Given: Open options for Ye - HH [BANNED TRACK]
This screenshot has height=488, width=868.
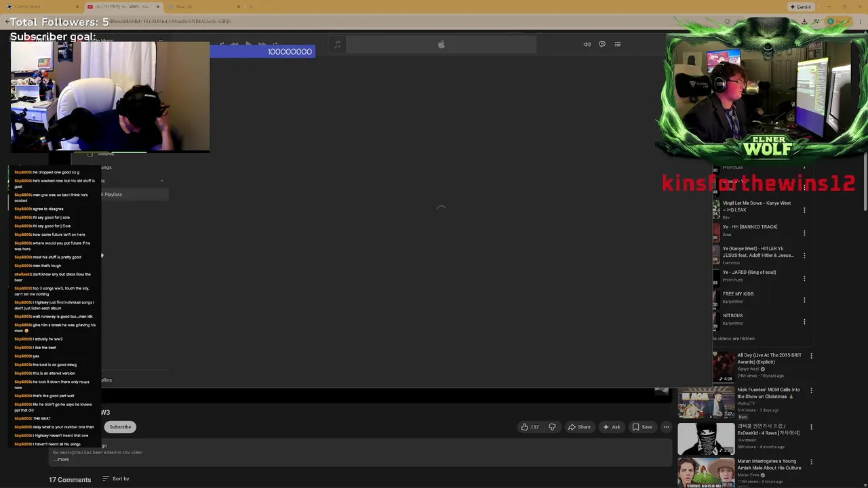Looking at the screenshot, I should [804, 232].
